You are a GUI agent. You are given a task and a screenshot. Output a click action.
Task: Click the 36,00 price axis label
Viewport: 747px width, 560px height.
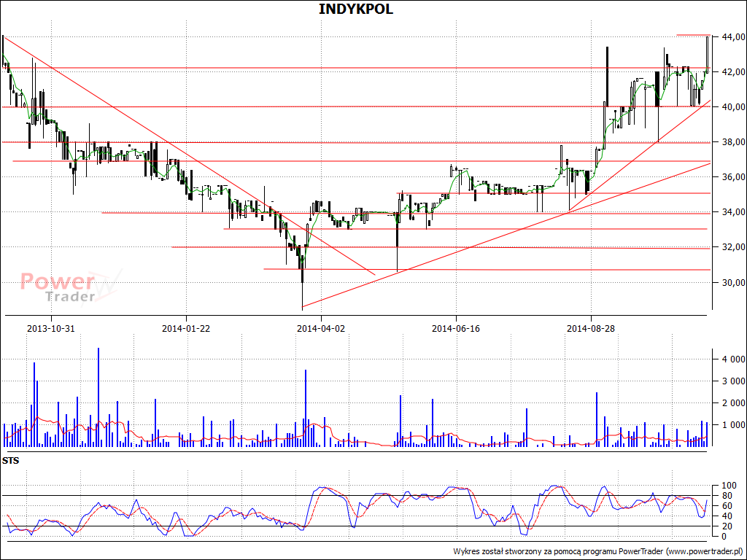click(x=733, y=177)
